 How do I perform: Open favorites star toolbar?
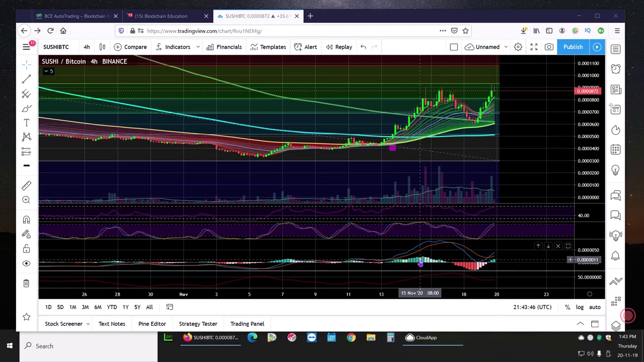[26, 317]
